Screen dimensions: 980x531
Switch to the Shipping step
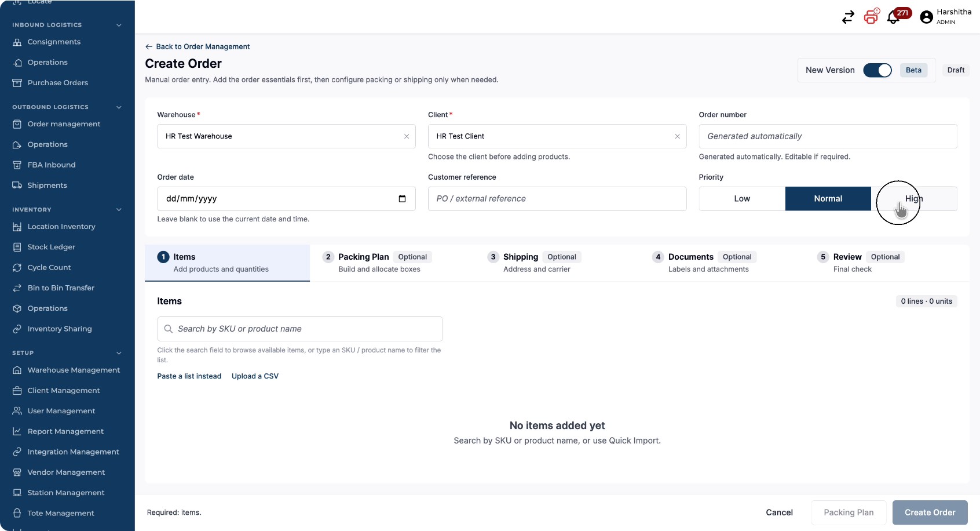coord(557,263)
